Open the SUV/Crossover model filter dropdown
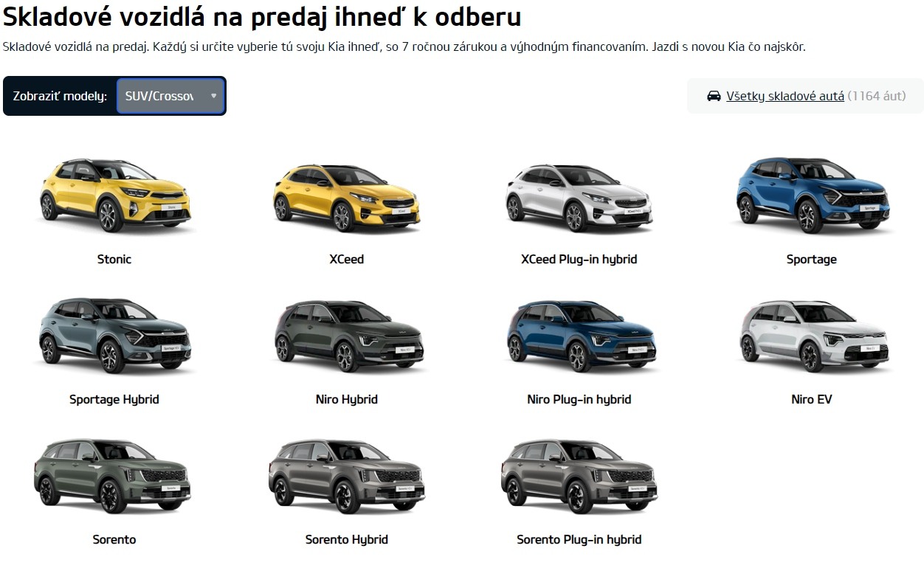 (170, 96)
